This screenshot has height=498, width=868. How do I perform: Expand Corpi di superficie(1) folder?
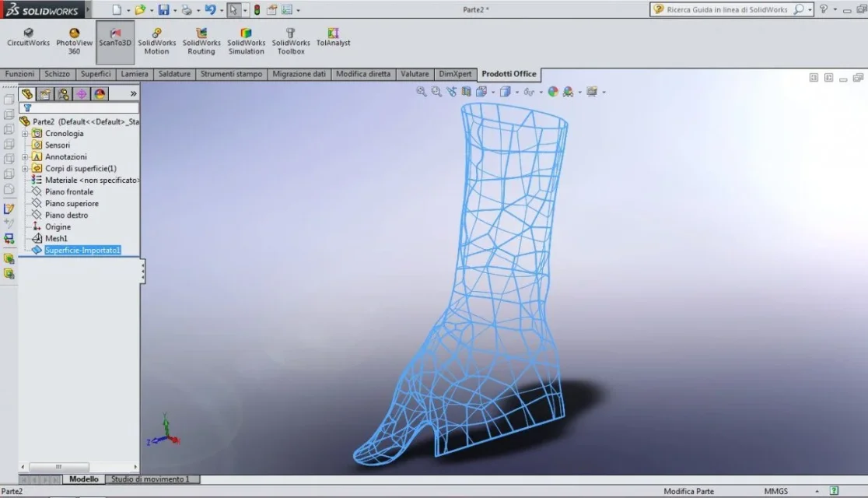25,168
